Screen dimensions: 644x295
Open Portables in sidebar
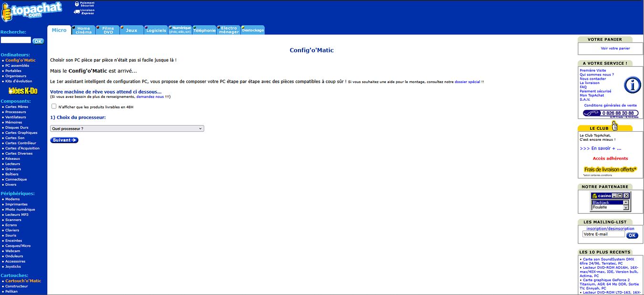pos(13,71)
